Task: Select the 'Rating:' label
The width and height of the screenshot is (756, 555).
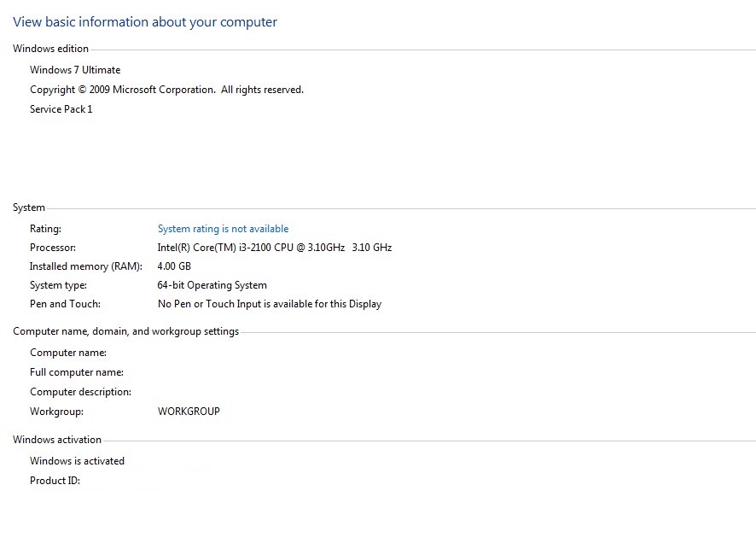Action: coord(46,229)
